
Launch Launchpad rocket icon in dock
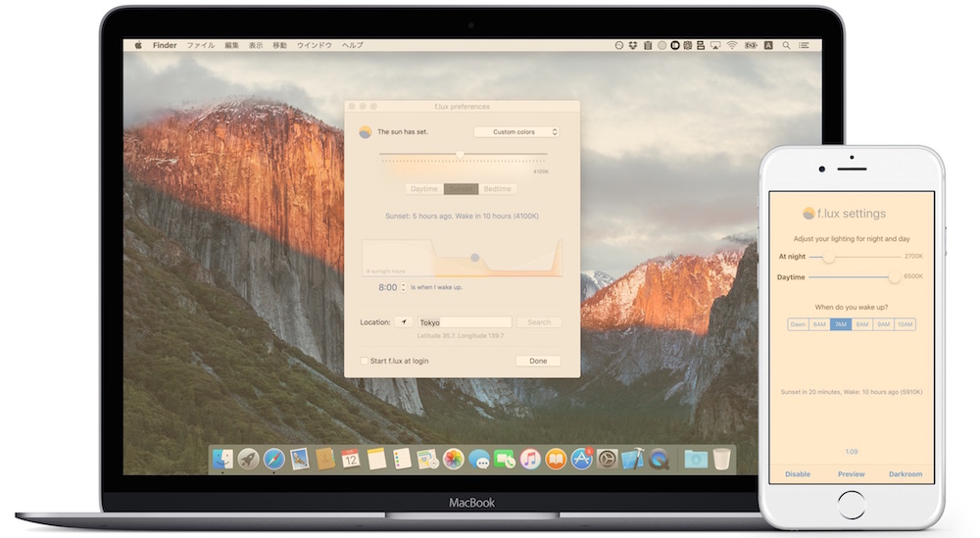pyautogui.click(x=248, y=460)
